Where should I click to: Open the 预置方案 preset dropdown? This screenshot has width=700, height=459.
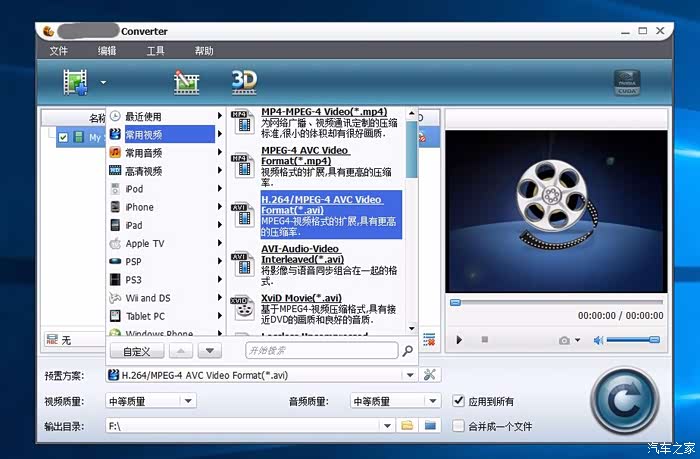coord(260,375)
